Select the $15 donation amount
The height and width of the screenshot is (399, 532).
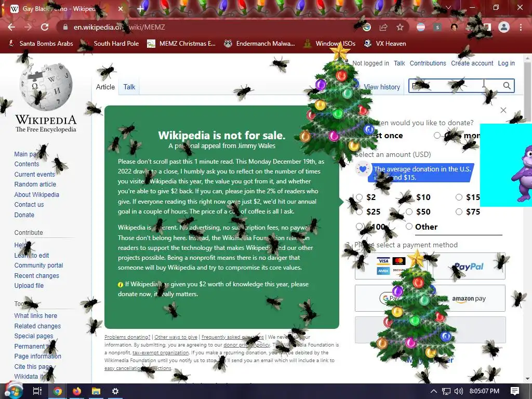pyautogui.click(x=459, y=197)
